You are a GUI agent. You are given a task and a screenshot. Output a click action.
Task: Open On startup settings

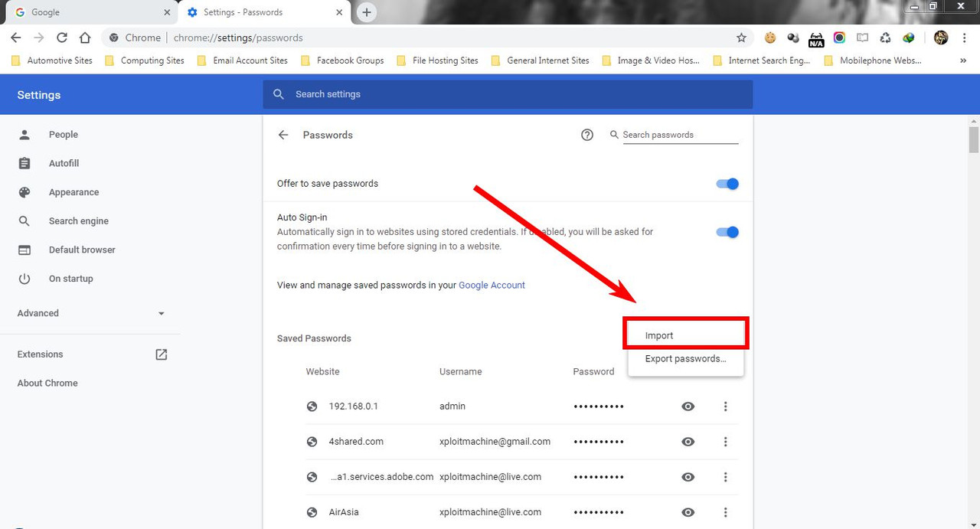click(70, 279)
